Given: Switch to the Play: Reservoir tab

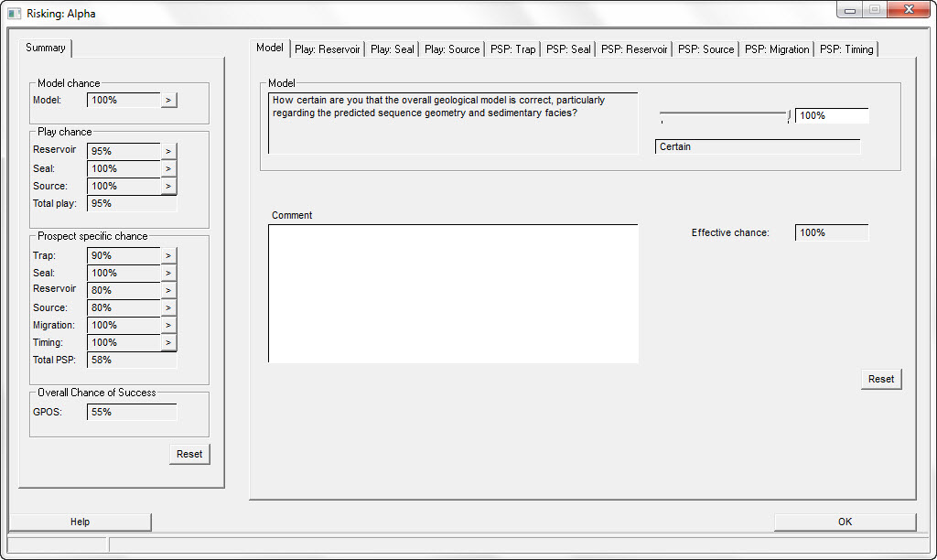Looking at the screenshot, I should [x=328, y=49].
